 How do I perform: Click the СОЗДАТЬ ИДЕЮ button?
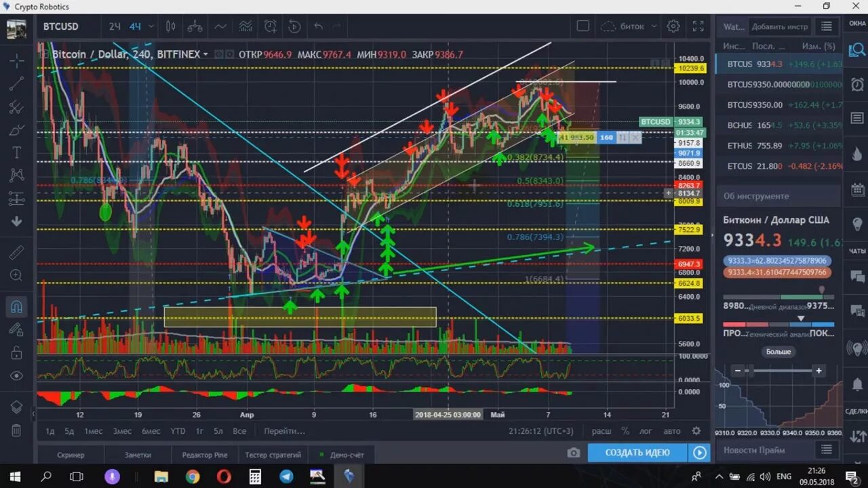(x=637, y=453)
